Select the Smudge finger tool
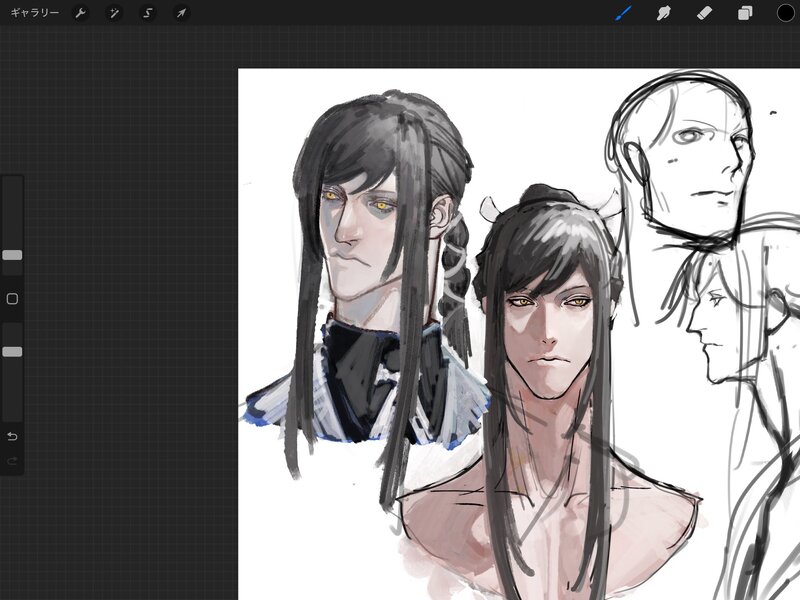This screenshot has height=600, width=800. click(663, 13)
